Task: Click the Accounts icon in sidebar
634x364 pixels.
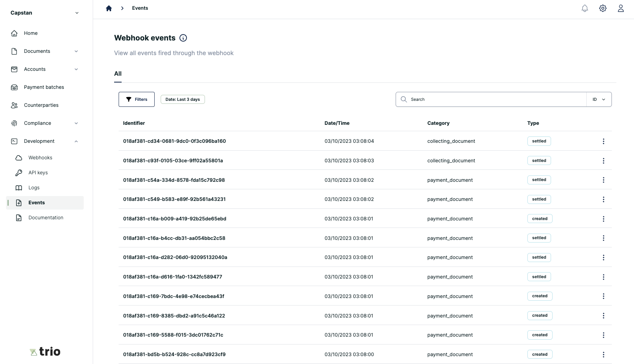Action: click(14, 69)
